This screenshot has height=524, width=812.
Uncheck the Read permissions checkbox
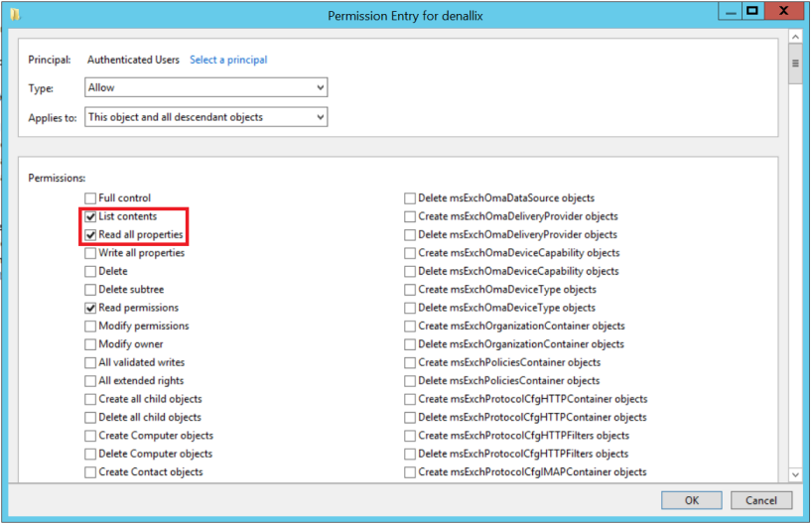[90, 308]
